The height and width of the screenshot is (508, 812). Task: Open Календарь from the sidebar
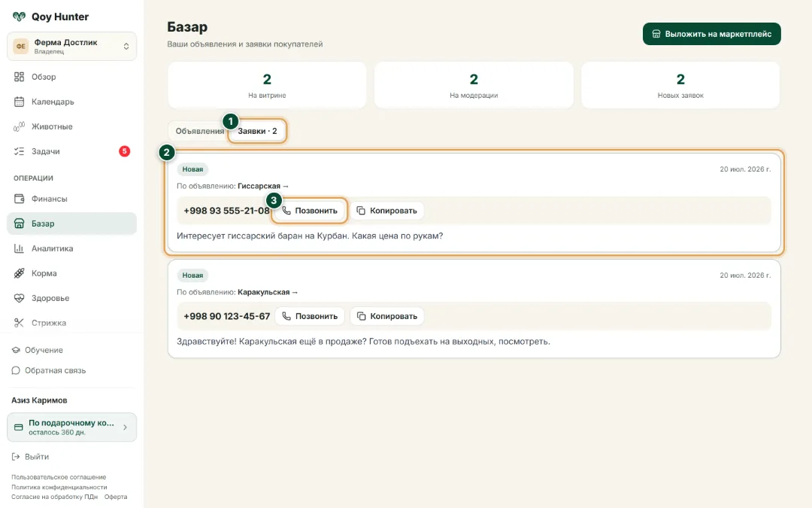71,102
